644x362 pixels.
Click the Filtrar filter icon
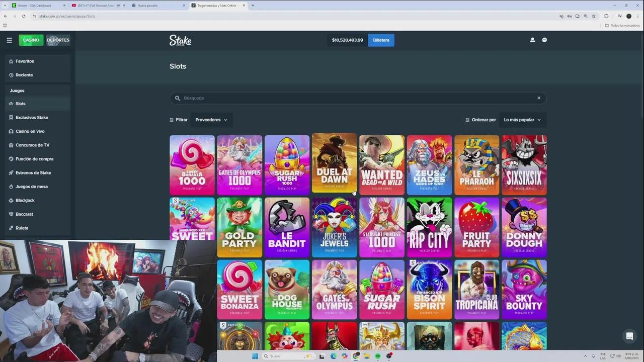coord(172,120)
